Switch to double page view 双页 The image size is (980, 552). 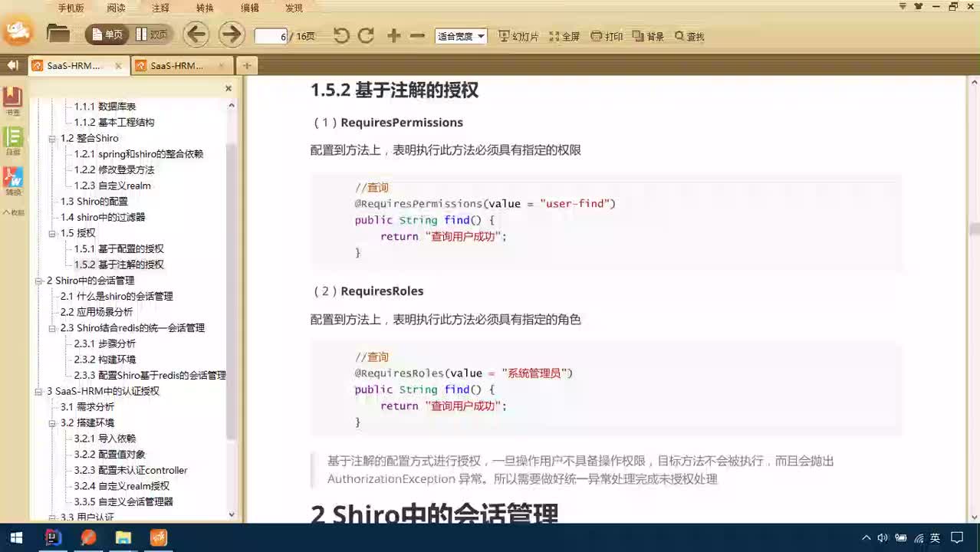(x=151, y=34)
